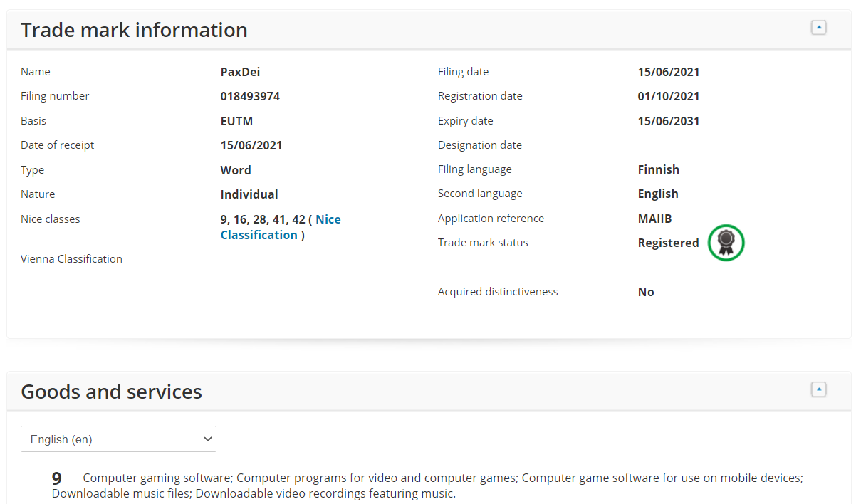Select acquired distinctiveness value No
The image size is (856, 504).
(646, 292)
